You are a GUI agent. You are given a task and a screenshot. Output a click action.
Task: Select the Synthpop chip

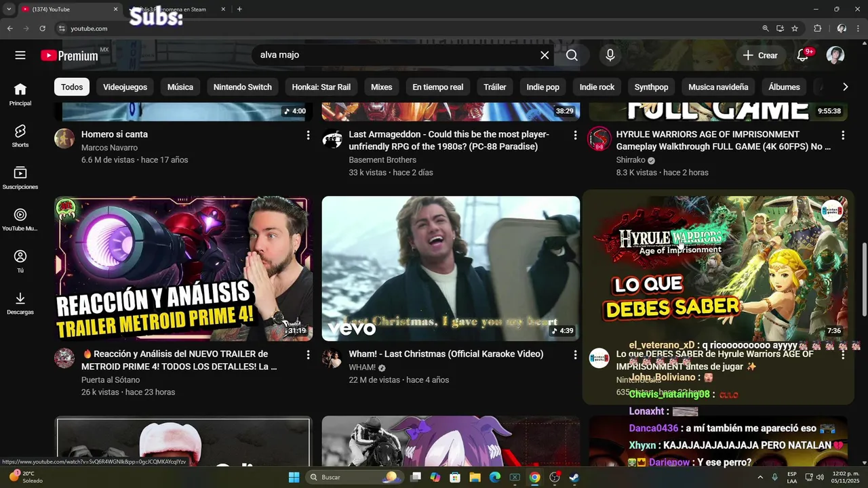(x=652, y=87)
